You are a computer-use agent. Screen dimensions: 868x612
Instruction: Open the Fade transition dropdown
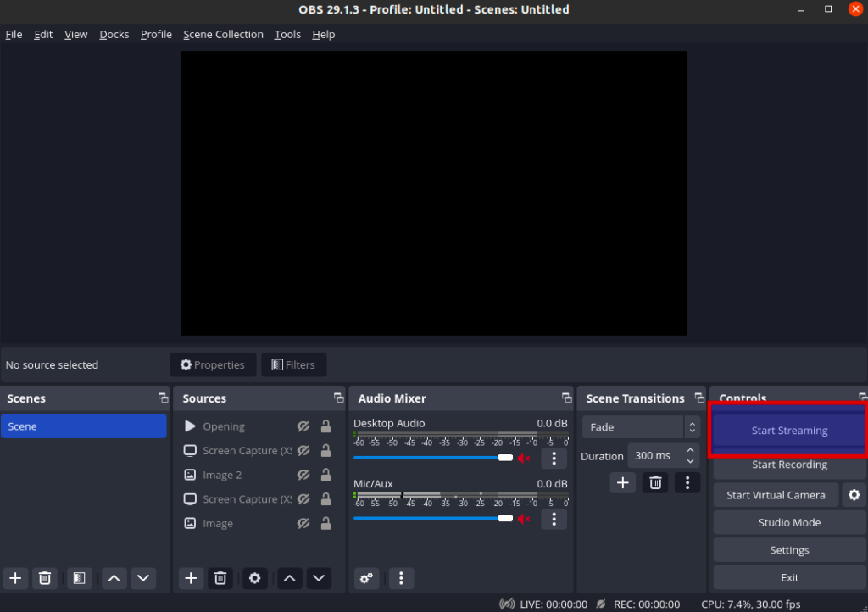coord(641,427)
